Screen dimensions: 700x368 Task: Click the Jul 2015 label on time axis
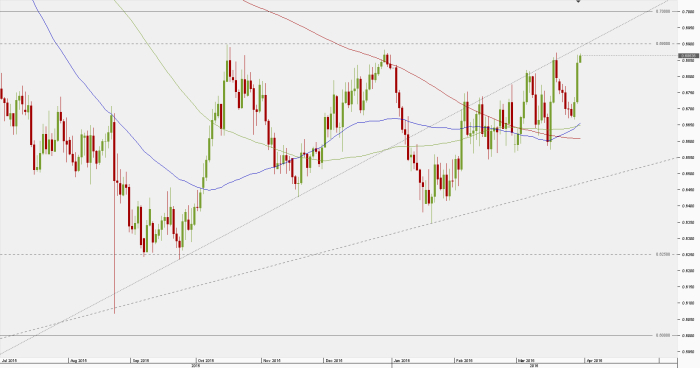click(9, 360)
